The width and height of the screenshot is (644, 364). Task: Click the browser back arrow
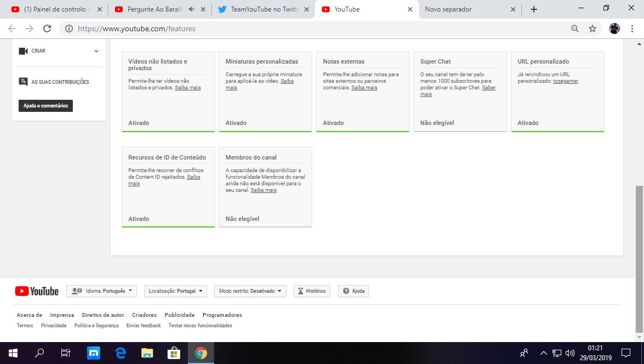[x=12, y=29]
